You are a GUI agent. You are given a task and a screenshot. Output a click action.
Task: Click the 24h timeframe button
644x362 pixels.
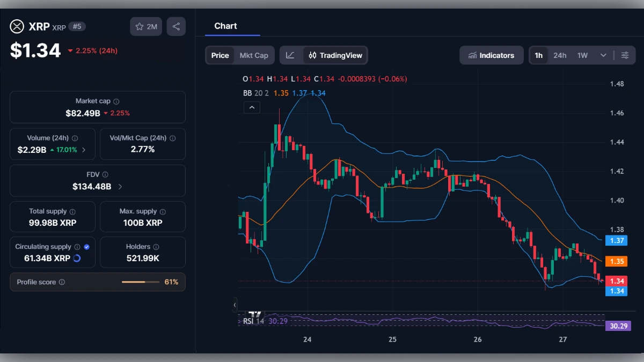(x=560, y=55)
